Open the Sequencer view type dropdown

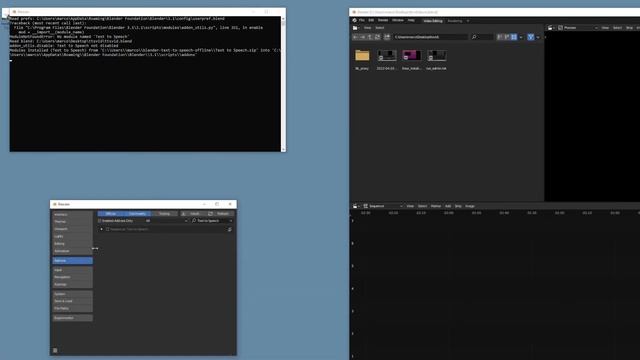click(383, 206)
